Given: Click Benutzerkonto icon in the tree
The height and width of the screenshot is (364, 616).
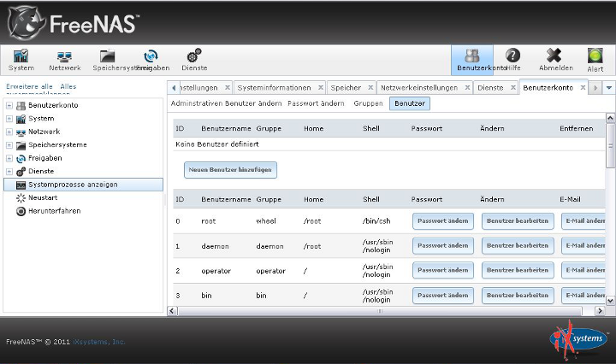Looking at the screenshot, I should click(21, 105).
